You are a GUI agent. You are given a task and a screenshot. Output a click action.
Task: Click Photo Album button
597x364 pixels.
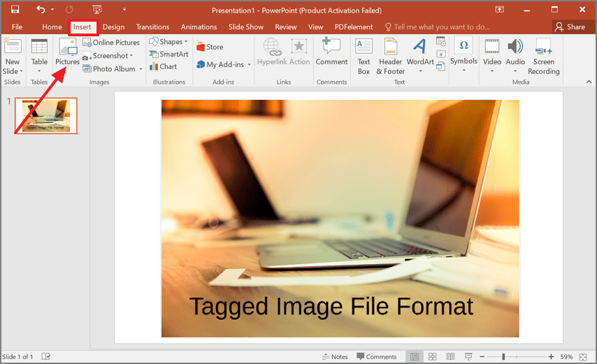click(109, 69)
